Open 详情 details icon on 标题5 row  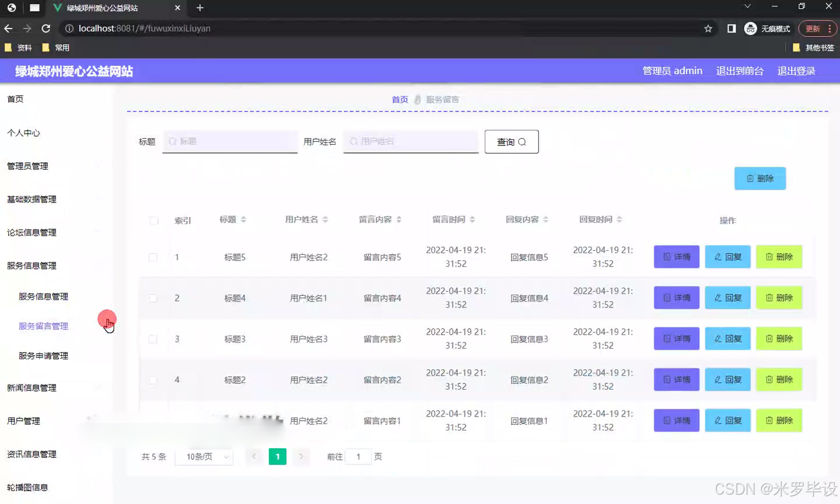coord(667,257)
